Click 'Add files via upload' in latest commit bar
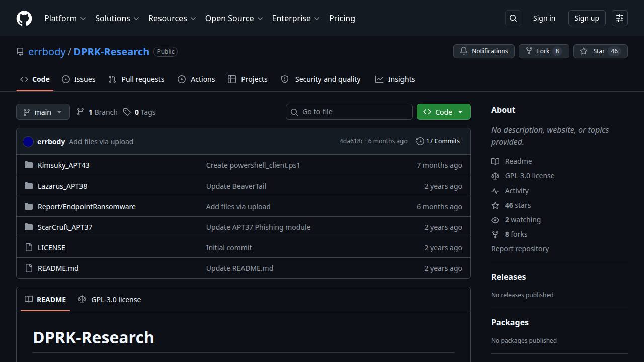The width and height of the screenshot is (644, 362). click(x=101, y=142)
